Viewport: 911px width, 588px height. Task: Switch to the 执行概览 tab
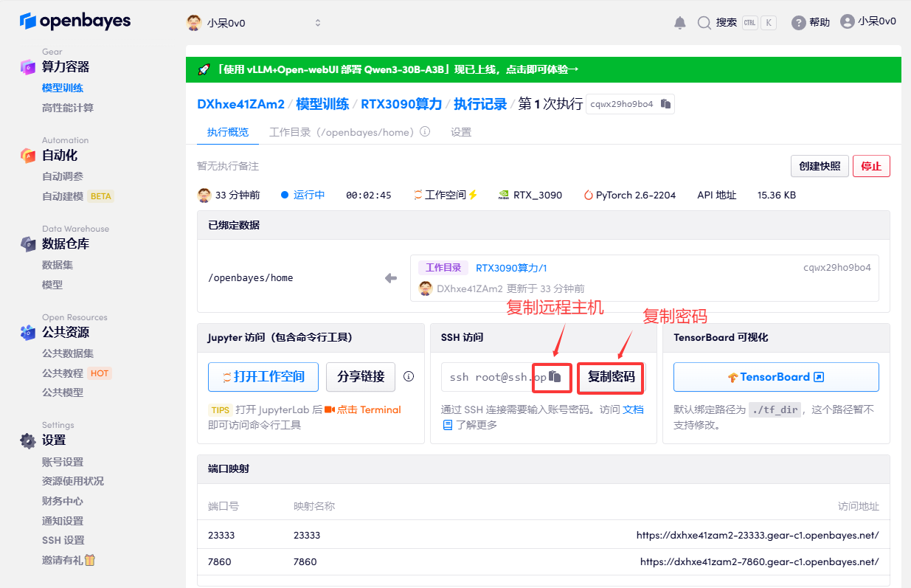pyautogui.click(x=228, y=133)
